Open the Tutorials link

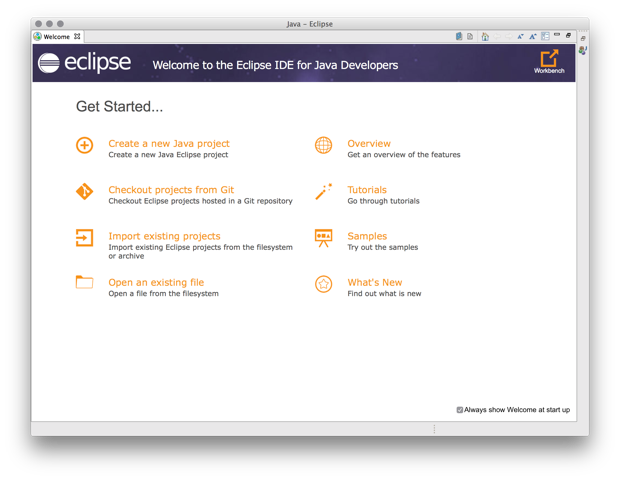pyautogui.click(x=367, y=190)
